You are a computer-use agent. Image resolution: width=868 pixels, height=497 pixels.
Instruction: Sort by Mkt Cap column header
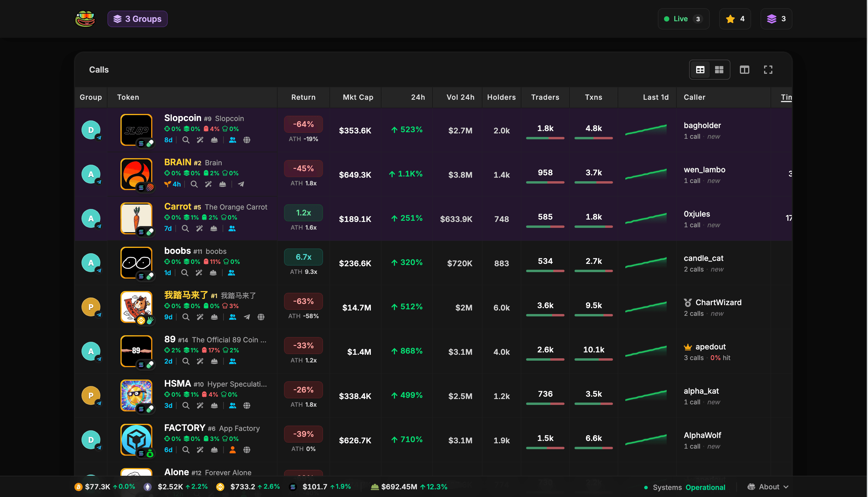[x=358, y=97]
